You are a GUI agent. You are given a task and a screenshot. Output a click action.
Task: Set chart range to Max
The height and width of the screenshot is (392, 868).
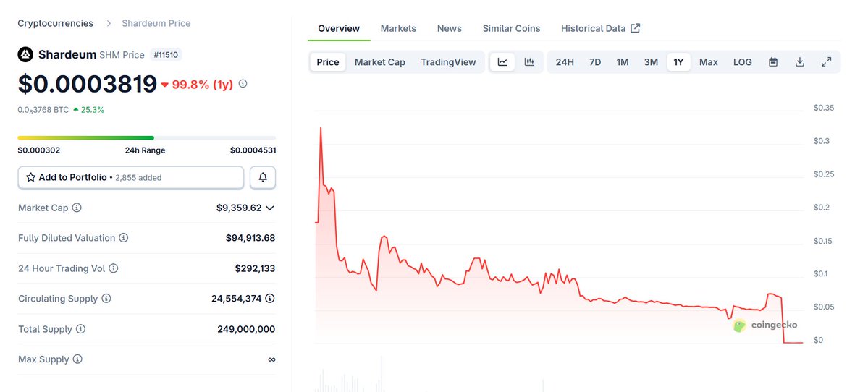[709, 62]
